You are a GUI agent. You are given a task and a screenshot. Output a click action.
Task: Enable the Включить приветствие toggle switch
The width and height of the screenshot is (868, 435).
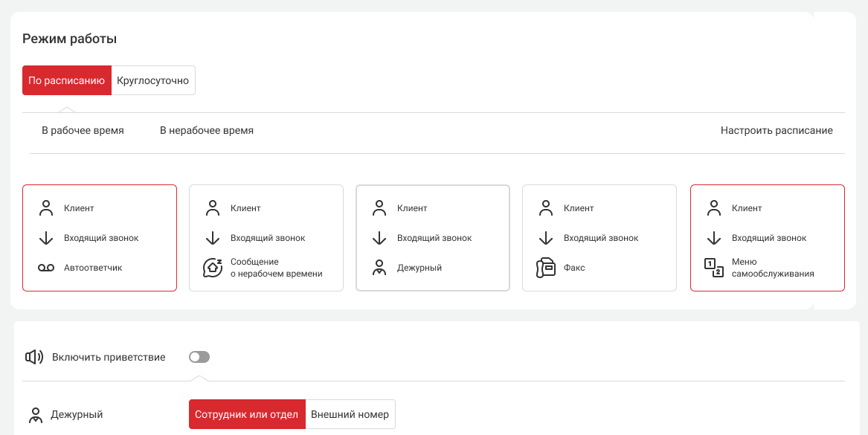pyautogui.click(x=199, y=357)
